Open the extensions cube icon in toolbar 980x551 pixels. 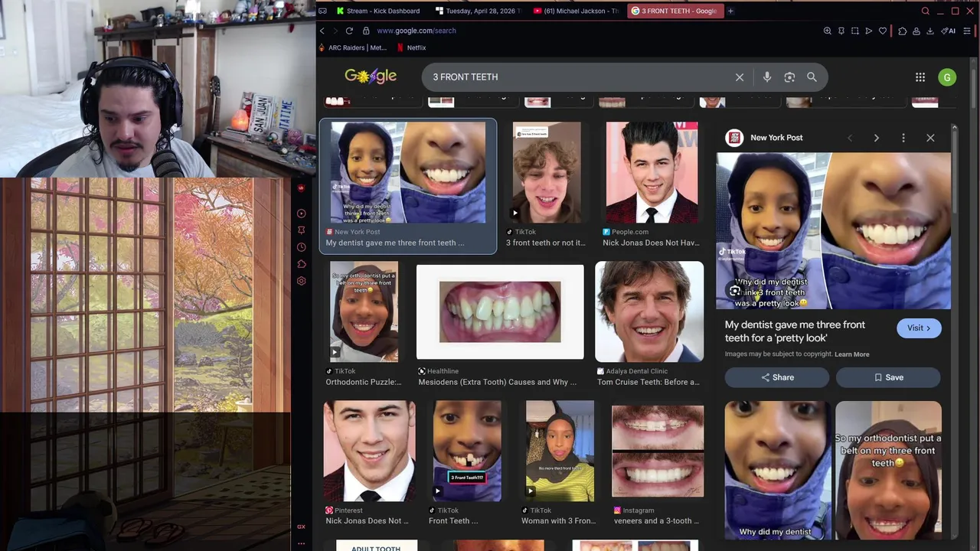point(902,31)
